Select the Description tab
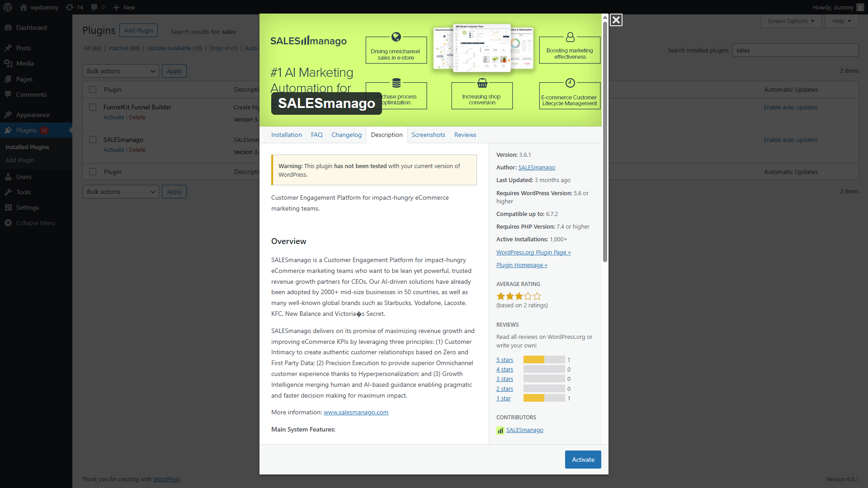This screenshot has height=488, width=868. tap(387, 135)
